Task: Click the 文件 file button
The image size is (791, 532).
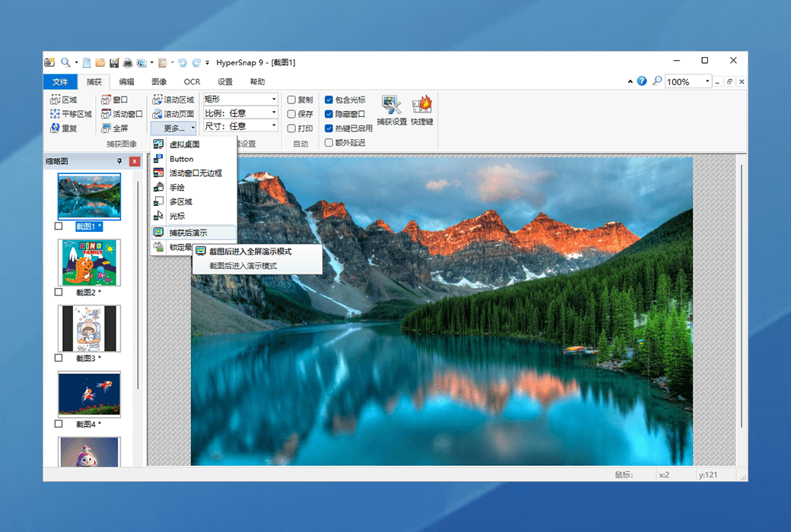Action: point(60,82)
